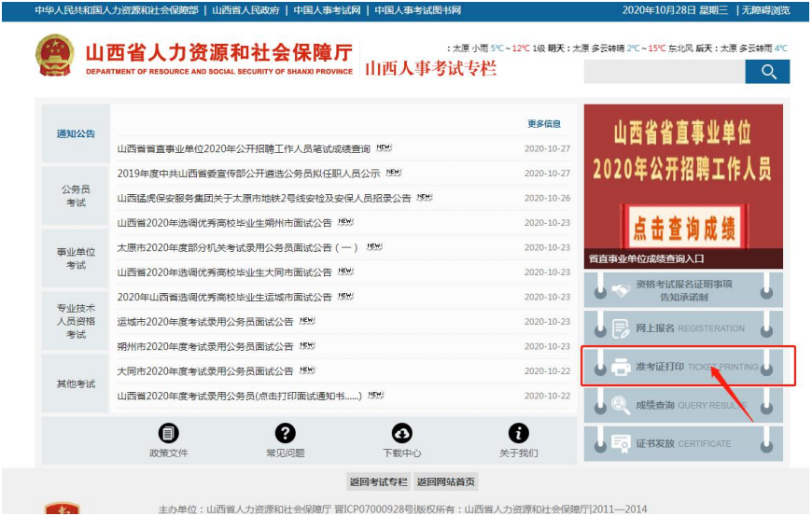Open 太原市2020年度部分机关考试录用公务员面试公告
This screenshot has height=516, width=812.
tap(237, 247)
